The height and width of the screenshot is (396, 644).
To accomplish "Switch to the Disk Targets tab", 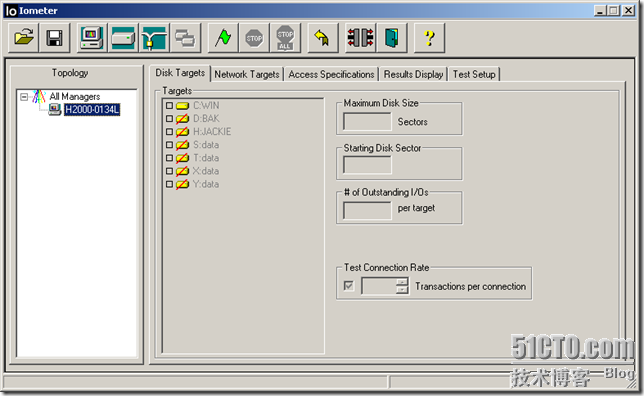I will tap(180, 73).
